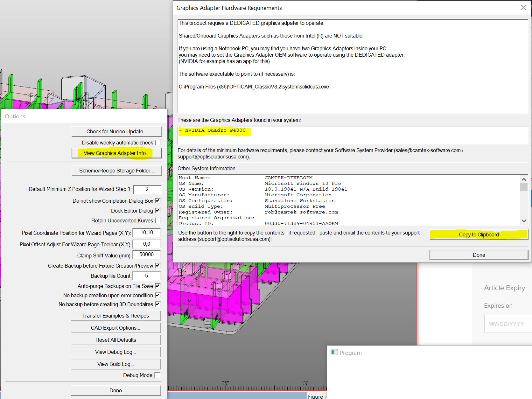Click the Article Expiry date field
Image resolution: width=532 pixels, height=399 pixels.
tap(508, 324)
